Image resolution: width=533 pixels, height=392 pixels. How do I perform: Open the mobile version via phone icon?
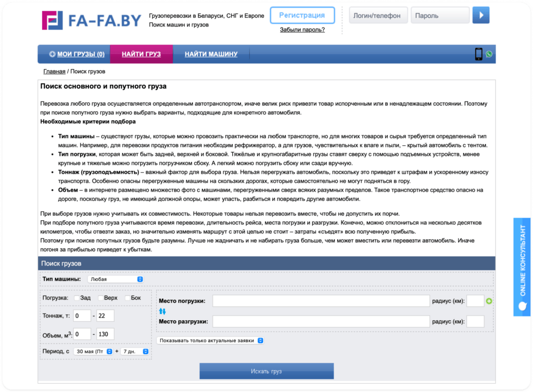tap(478, 54)
